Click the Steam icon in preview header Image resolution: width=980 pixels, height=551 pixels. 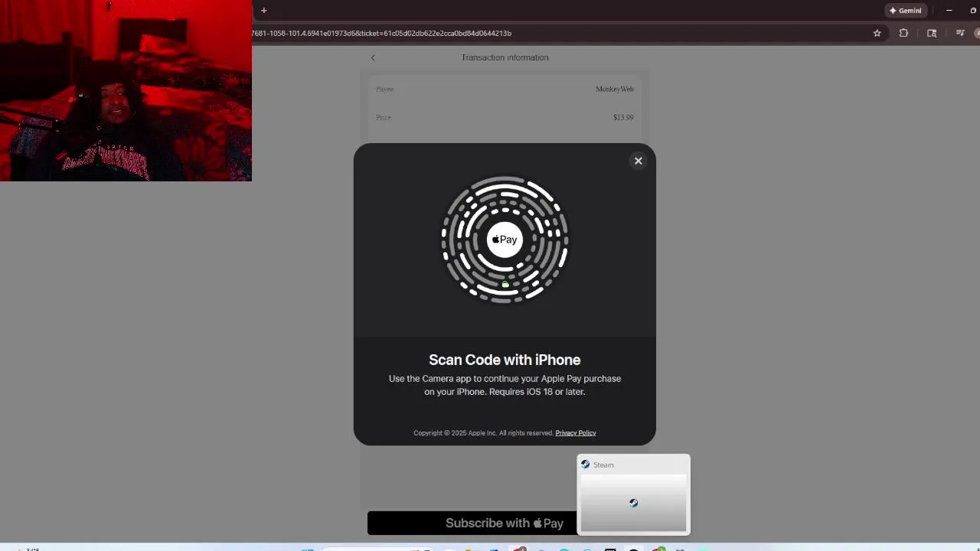tap(586, 465)
